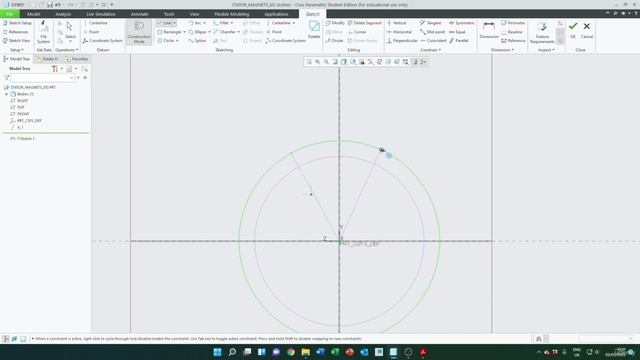The image size is (640, 360).
Task: Apply the Perpendicular constraint
Action: [x=402, y=41]
